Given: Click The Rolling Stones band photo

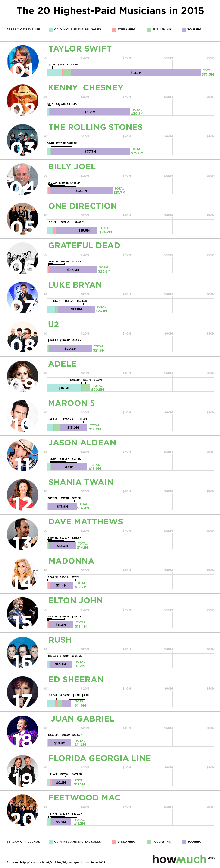Looking at the screenshot, I should point(22,140).
